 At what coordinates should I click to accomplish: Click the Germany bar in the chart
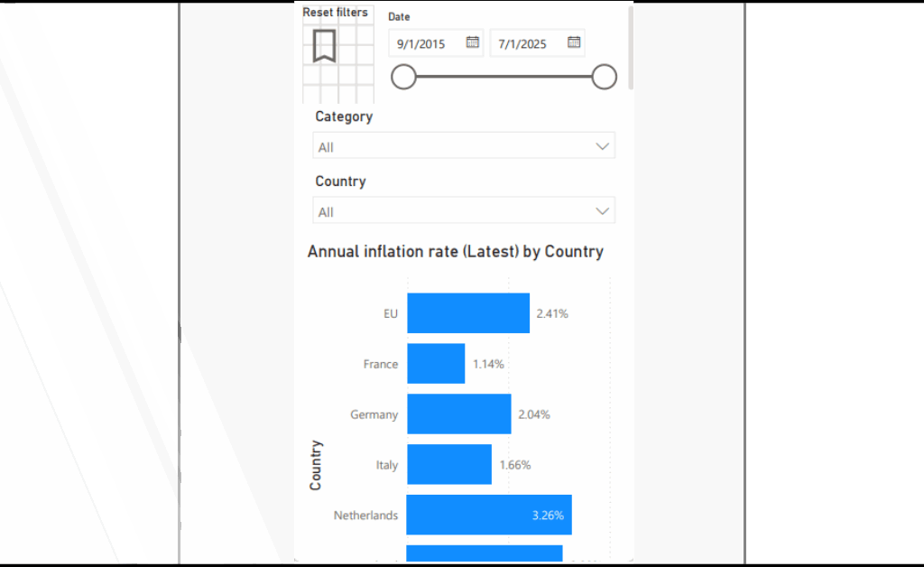click(459, 414)
